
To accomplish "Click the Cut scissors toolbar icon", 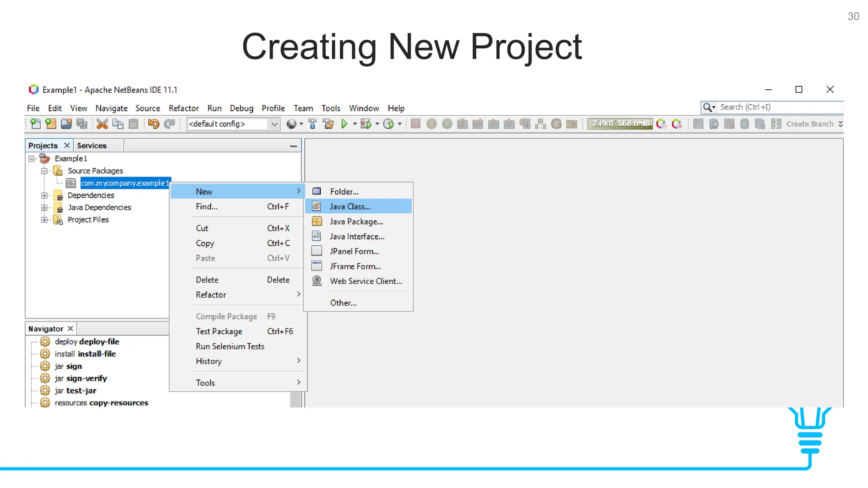I will pos(102,124).
